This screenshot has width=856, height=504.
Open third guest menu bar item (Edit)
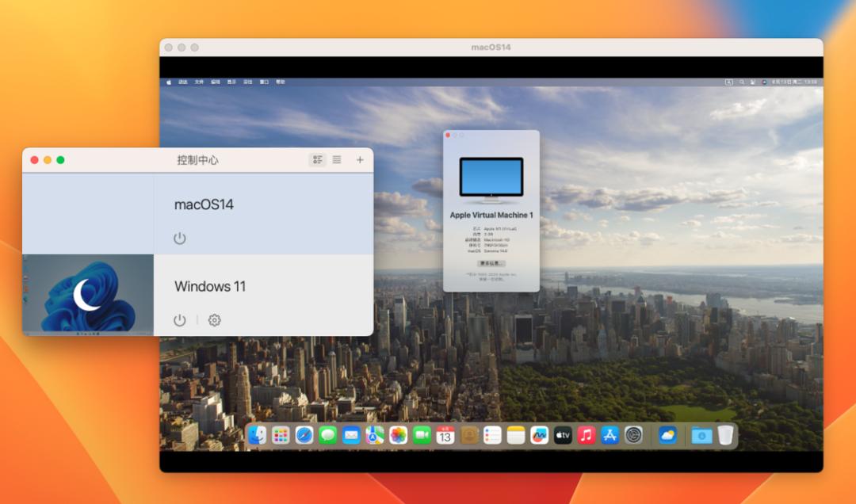pos(216,82)
